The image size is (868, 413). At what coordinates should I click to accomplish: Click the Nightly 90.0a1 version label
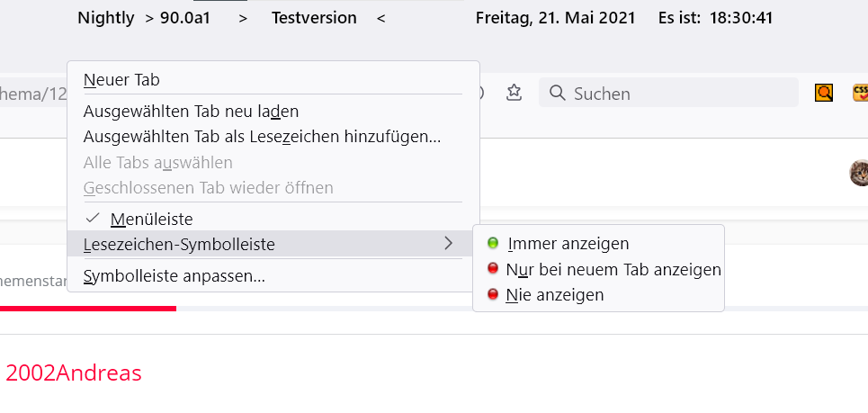tap(144, 17)
